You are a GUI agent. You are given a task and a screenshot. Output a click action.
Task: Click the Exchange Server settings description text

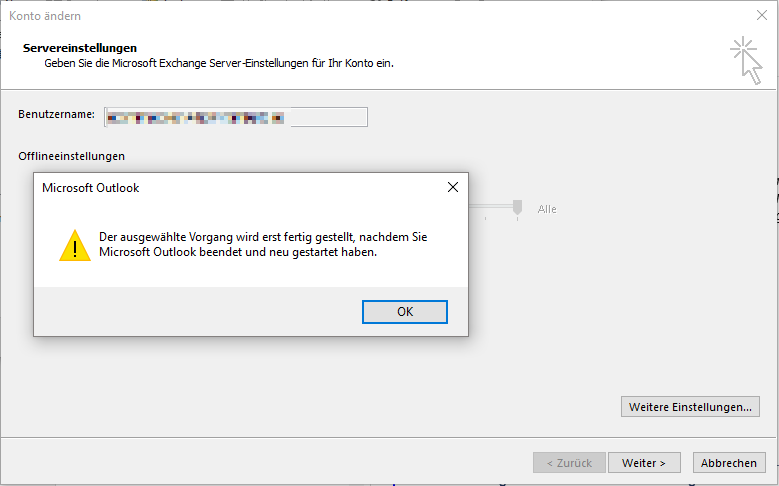[219, 63]
